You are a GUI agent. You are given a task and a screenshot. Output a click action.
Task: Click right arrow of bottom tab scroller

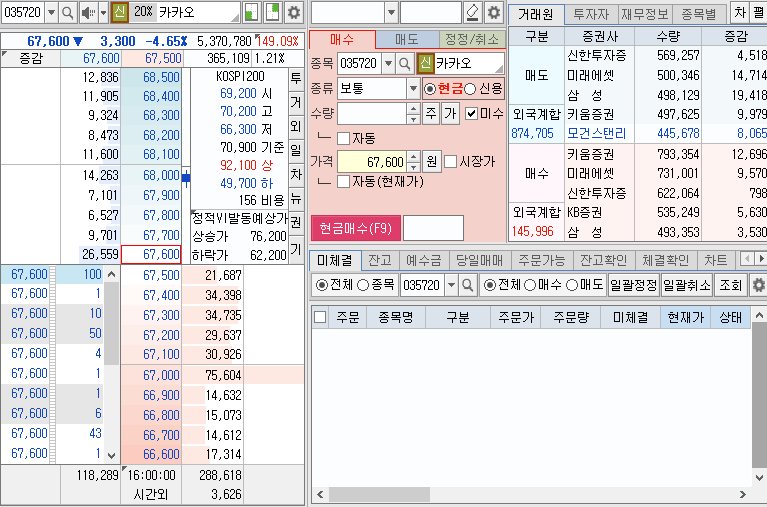[x=761, y=258]
